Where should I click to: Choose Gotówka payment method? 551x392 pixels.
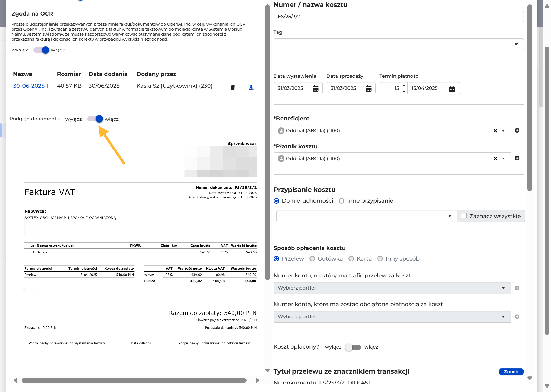pos(312,259)
